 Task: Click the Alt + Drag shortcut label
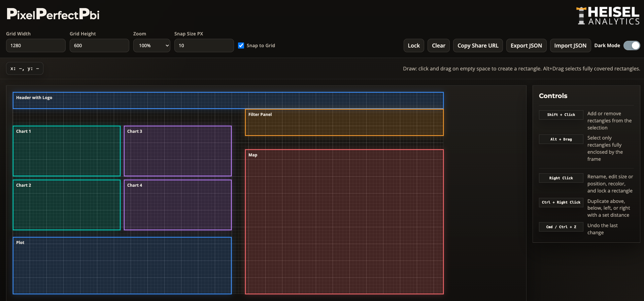561,139
